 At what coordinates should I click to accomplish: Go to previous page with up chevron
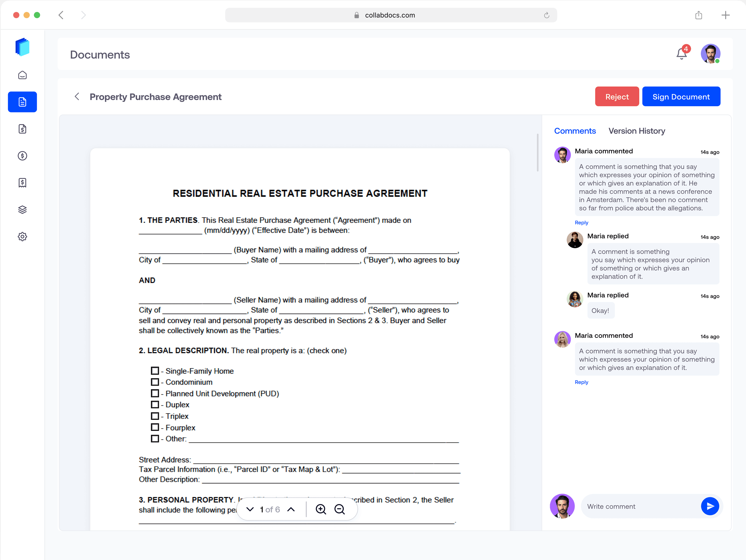click(x=291, y=509)
